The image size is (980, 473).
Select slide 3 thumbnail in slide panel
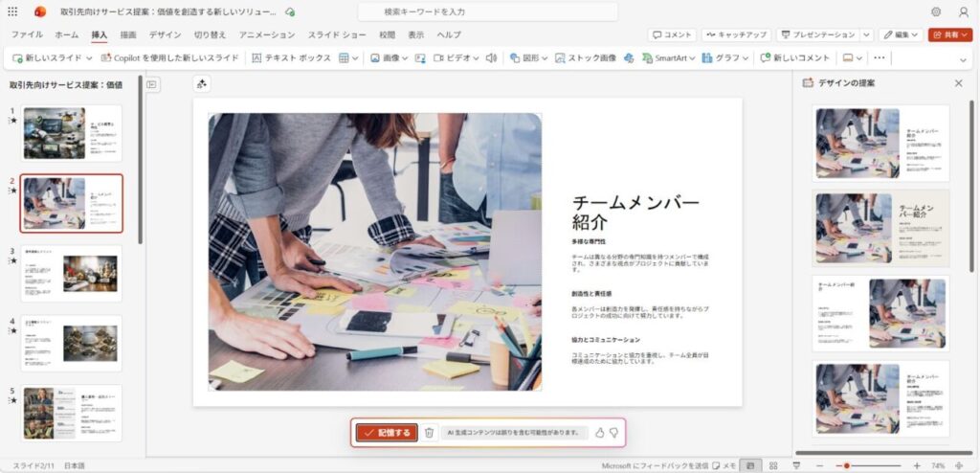click(72, 273)
